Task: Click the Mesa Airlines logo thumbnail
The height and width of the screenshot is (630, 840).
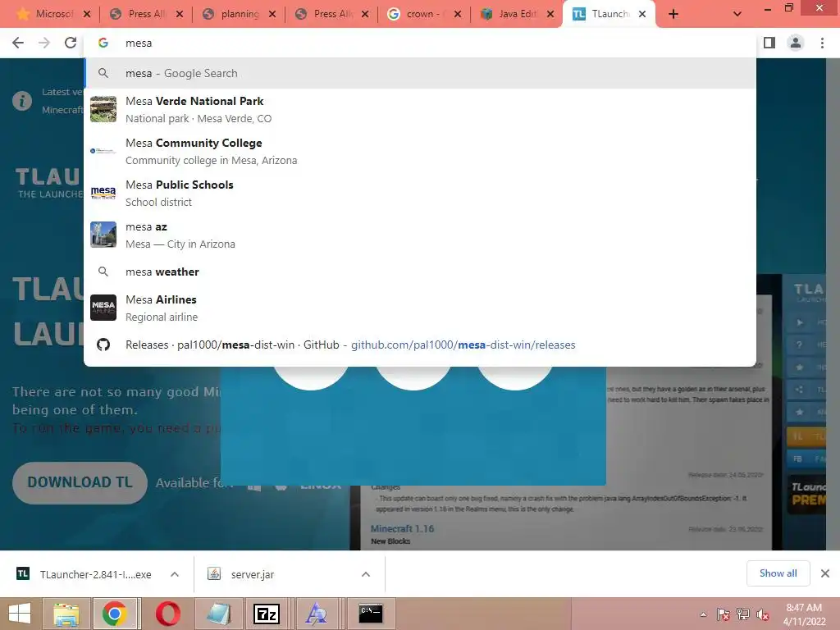Action: pyautogui.click(x=103, y=308)
